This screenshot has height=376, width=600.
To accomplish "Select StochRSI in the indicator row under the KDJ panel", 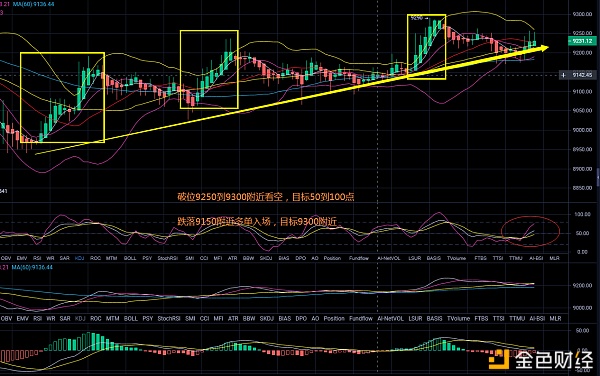I will (168, 258).
